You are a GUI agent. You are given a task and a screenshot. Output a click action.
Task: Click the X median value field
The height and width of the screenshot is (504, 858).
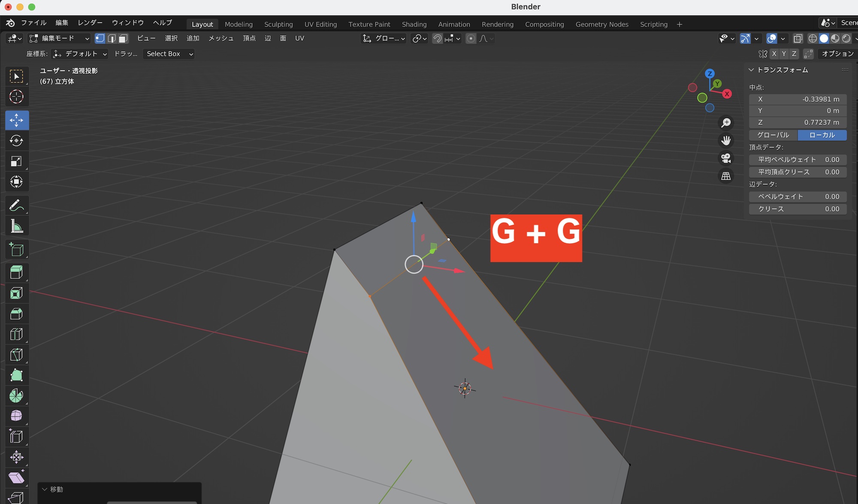tap(798, 99)
